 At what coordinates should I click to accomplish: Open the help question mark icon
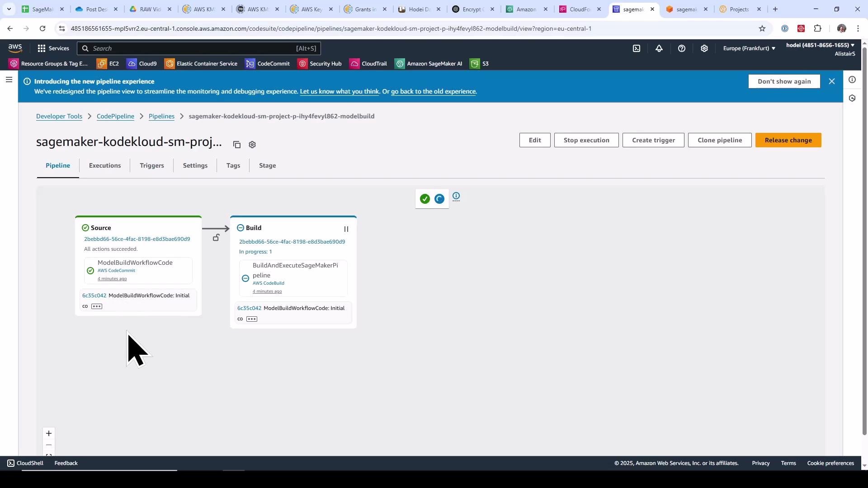[682, 48]
